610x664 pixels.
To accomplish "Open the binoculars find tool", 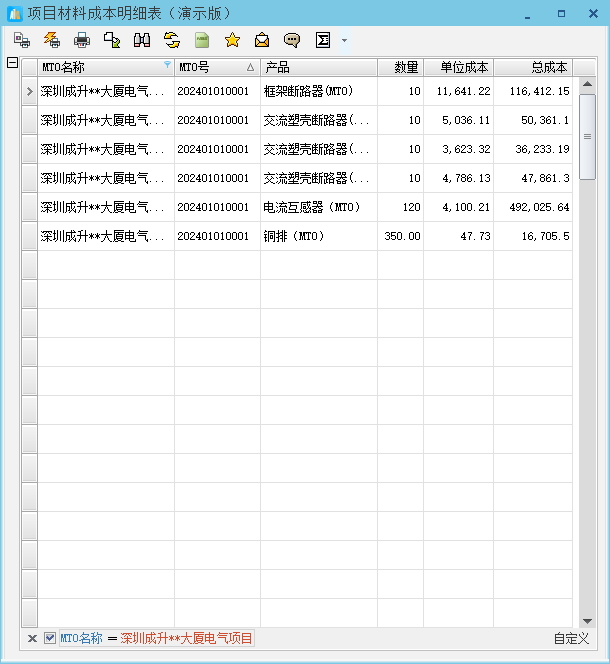I will pos(142,40).
